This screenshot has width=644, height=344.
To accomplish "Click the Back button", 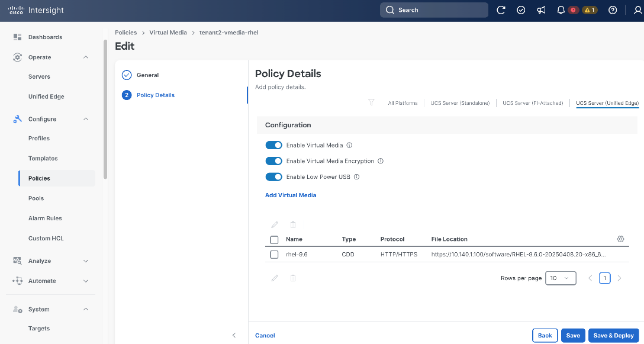I will [545, 335].
